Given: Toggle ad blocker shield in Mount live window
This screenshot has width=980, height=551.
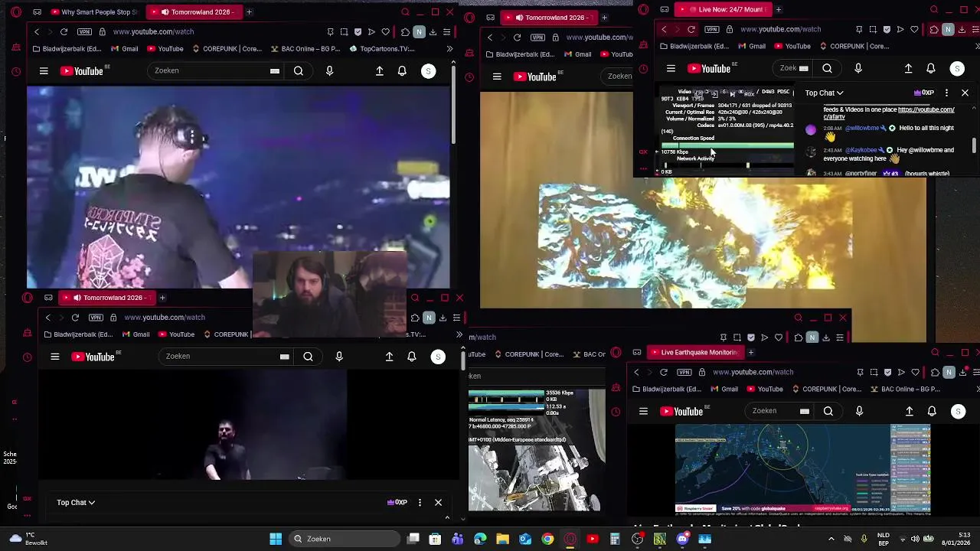Looking at the screenshot, I should point(887,29).
